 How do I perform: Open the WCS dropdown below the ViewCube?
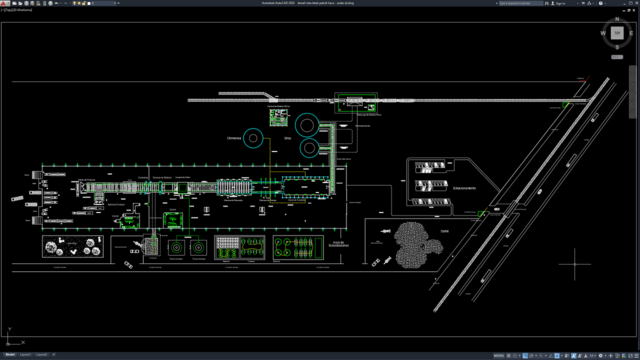[x=617, y=57]
